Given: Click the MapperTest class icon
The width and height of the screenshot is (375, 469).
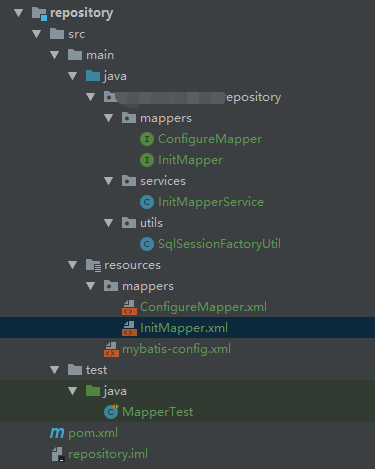Looking at the screenshot, I should [111, 412].
